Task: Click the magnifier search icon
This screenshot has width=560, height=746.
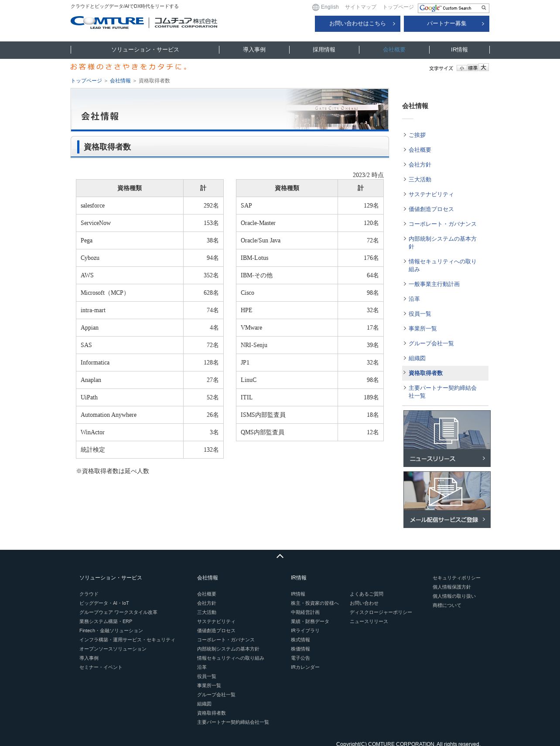Action: coord(484,8)
